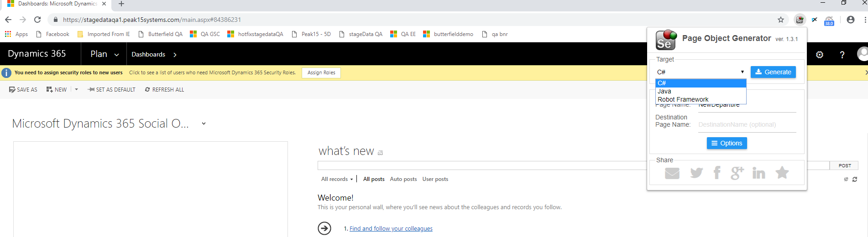Image resolution: width=868 pixels, height=237 pixels.
Task: Click the blue extension icon beside the generator
Action: [x=815, y=20]
